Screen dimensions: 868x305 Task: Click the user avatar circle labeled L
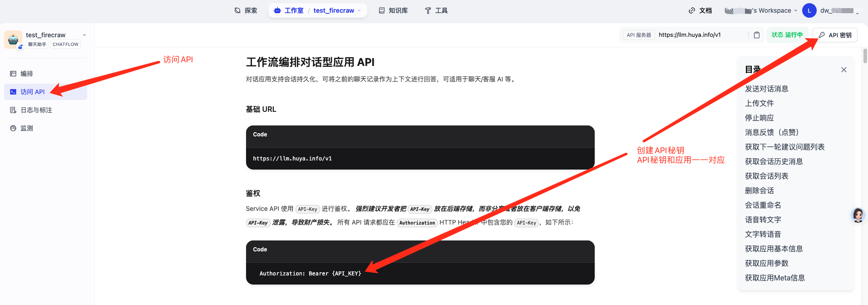(809, 10)
